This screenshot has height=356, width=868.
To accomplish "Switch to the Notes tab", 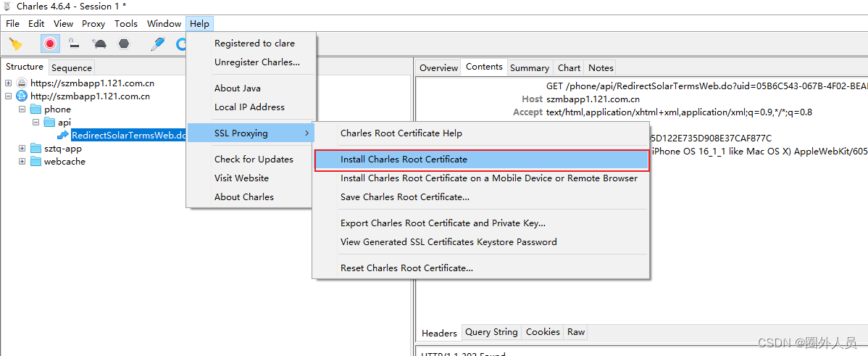I will 601,67.
